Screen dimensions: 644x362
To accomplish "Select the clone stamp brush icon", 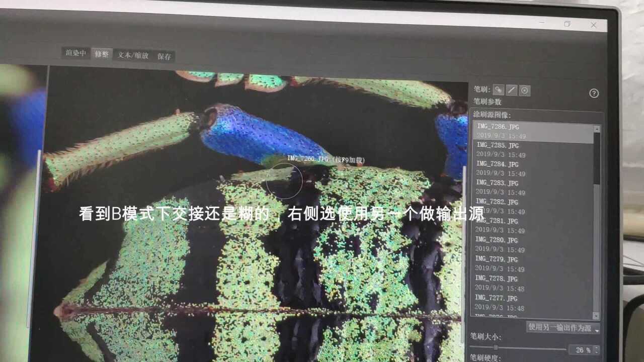I will coord(497,90).
